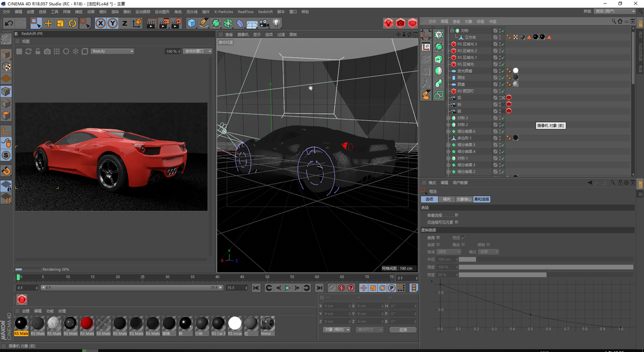
Task: Expand the 对称.3 tree node
Action: coord(448,118)
